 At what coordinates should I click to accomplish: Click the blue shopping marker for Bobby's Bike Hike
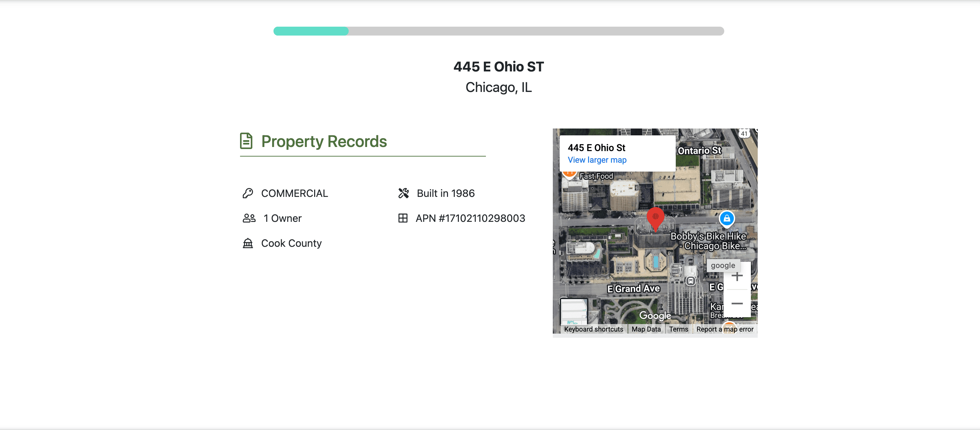727,219
